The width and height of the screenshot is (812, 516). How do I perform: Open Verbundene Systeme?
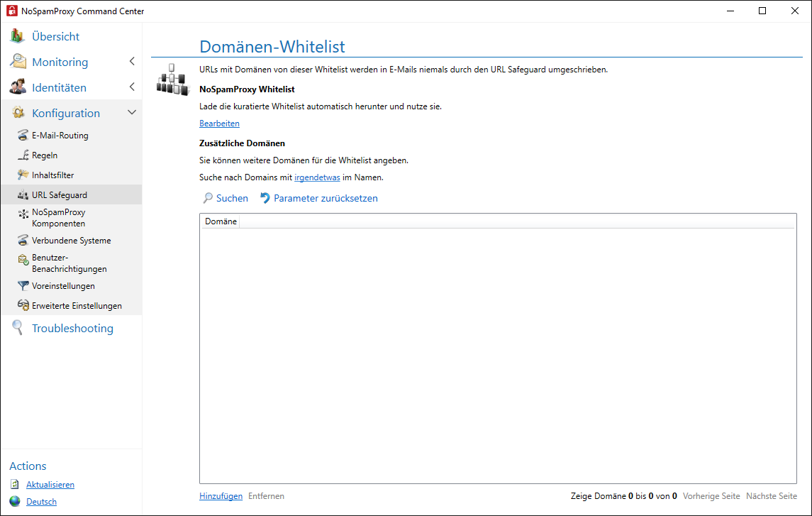click(x=72, y=241)
